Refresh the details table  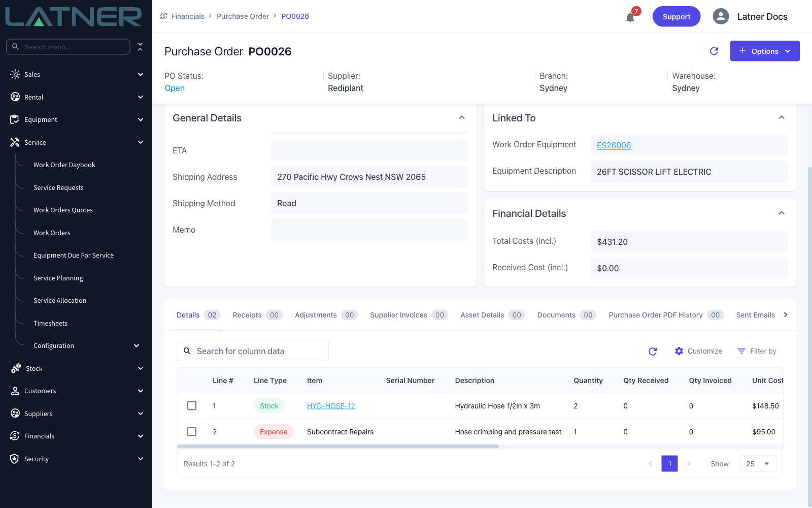[653, 351]
